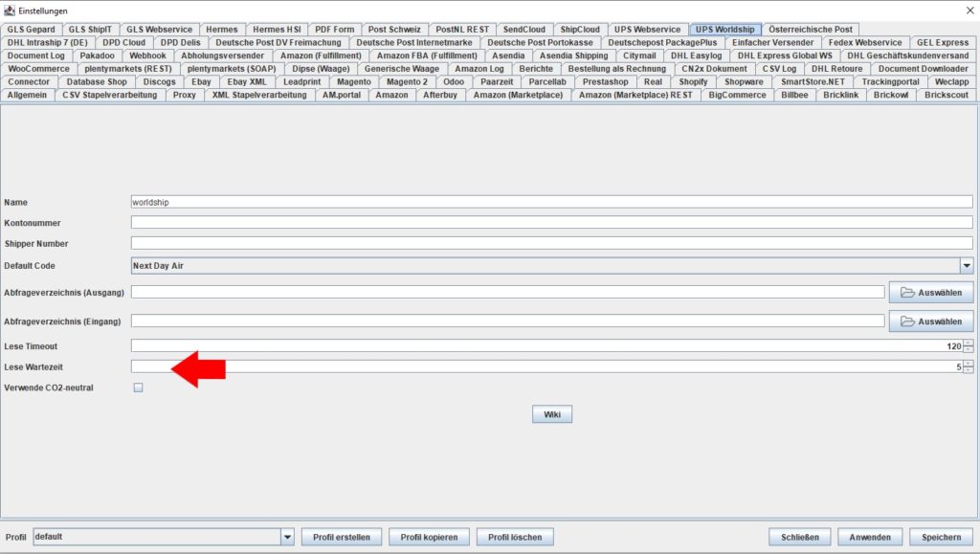This screenshot has height=554, width=980.
Task: Open the CSV Stapelverarbeitung tab
Action: pyautogui.click(x=110, y=95)
